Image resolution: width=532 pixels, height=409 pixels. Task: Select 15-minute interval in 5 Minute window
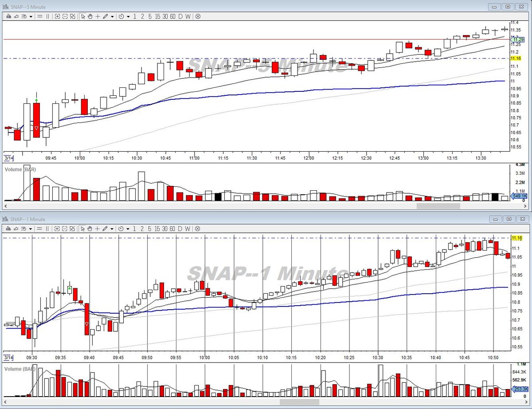[x=157, y=16]
